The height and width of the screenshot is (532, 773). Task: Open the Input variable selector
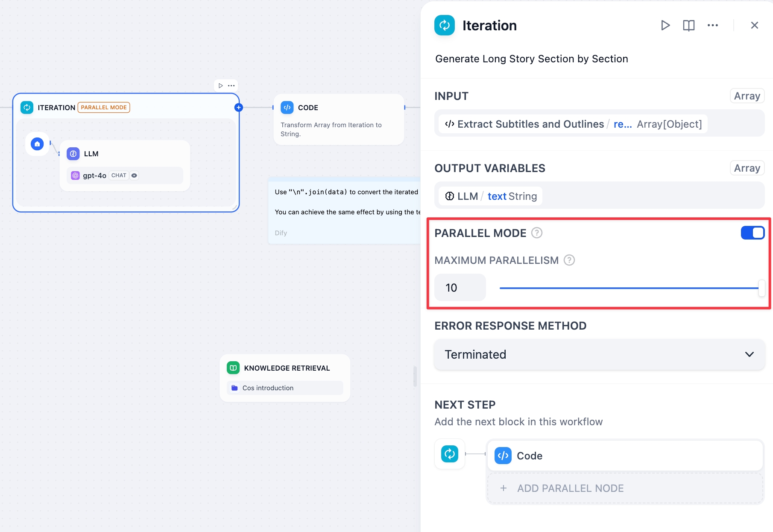[x=573, y=124]
